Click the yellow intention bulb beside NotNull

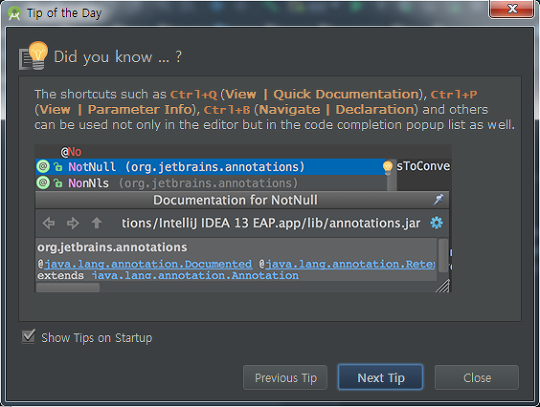pos(387,167)
